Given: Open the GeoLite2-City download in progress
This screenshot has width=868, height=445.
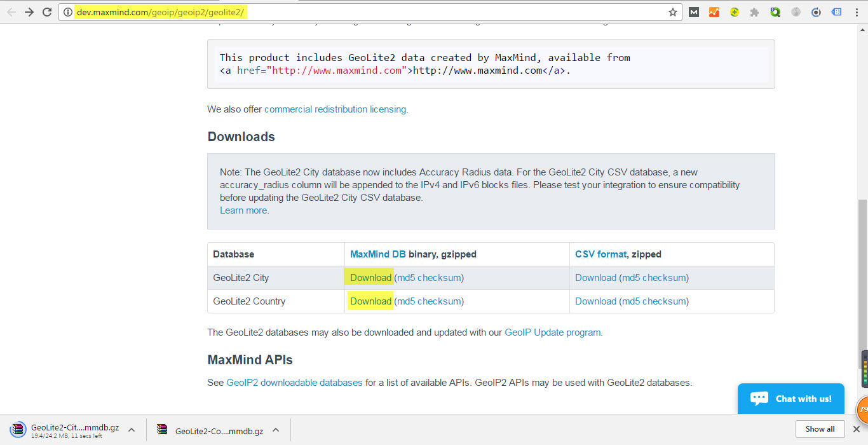Looking at the screenshot, I should (75, 428).
